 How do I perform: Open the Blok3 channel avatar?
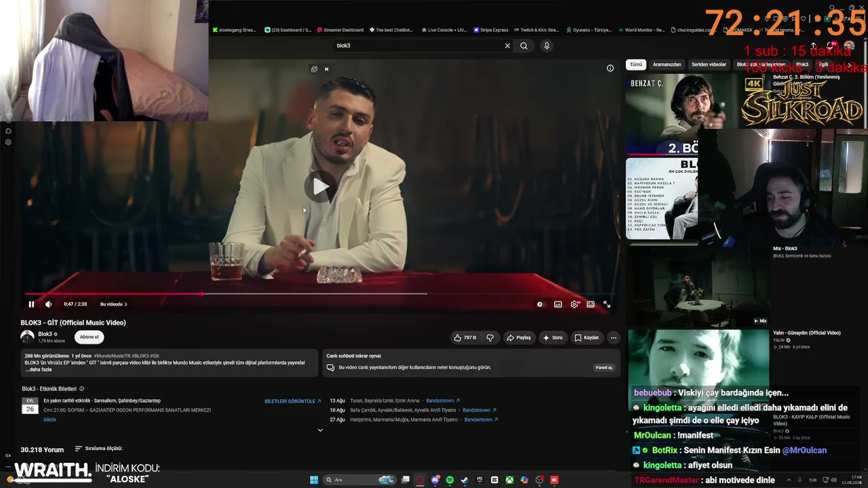click(27, 337)
